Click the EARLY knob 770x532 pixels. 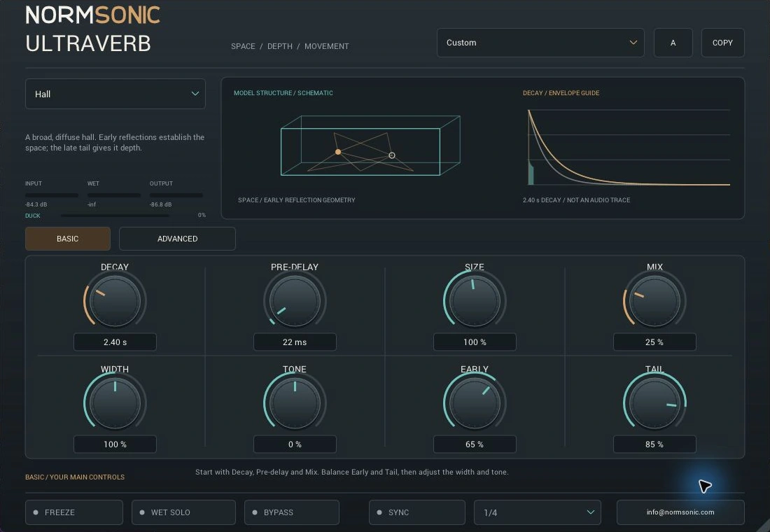(475, 403)
